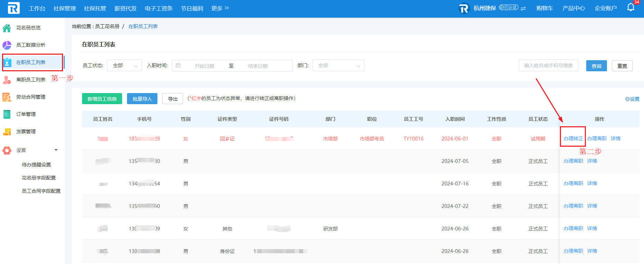
Task: Click 办理离职 for the TY10016 employee
Action: pos(597,138)
